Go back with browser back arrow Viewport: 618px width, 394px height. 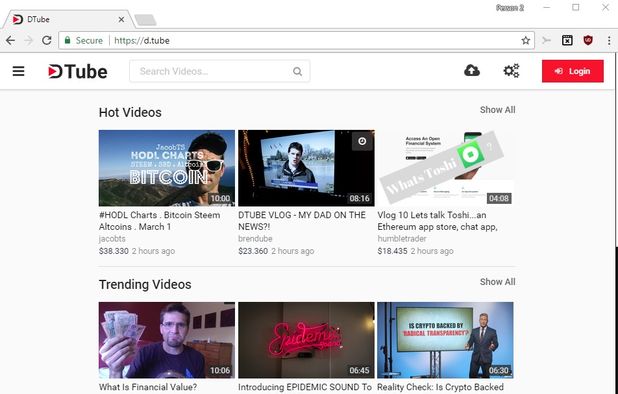click(x=11, y=40)
